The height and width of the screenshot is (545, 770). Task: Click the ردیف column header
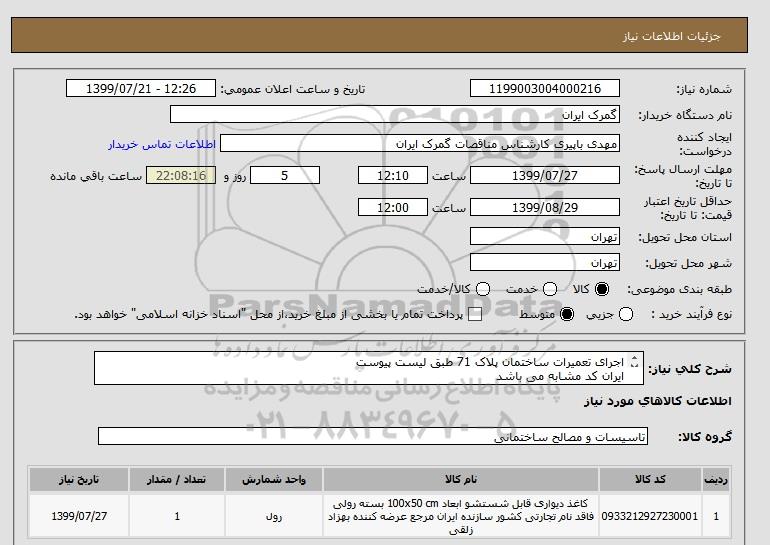[716, 479]
